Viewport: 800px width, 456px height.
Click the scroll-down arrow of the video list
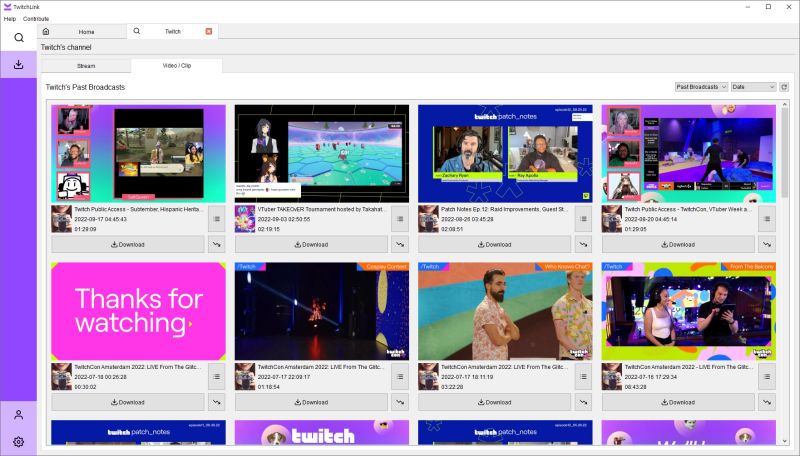tap(784, 441)
